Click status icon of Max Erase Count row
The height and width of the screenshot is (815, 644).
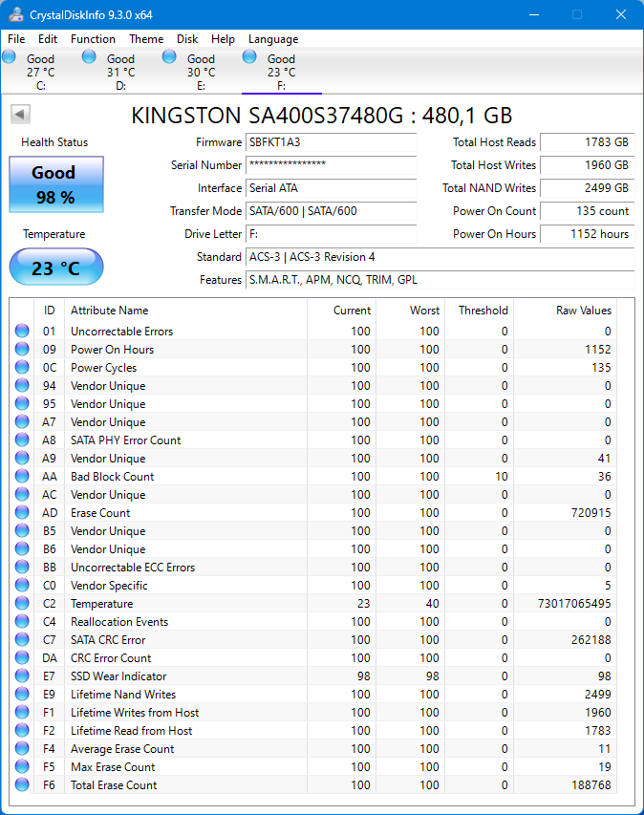(x=22, y=766)
